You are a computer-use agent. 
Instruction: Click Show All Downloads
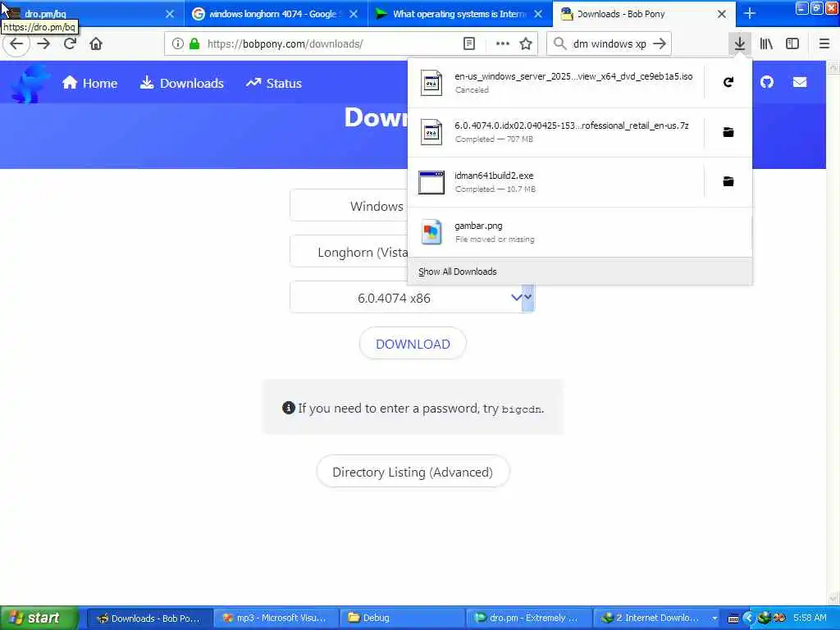click(580, 272)
